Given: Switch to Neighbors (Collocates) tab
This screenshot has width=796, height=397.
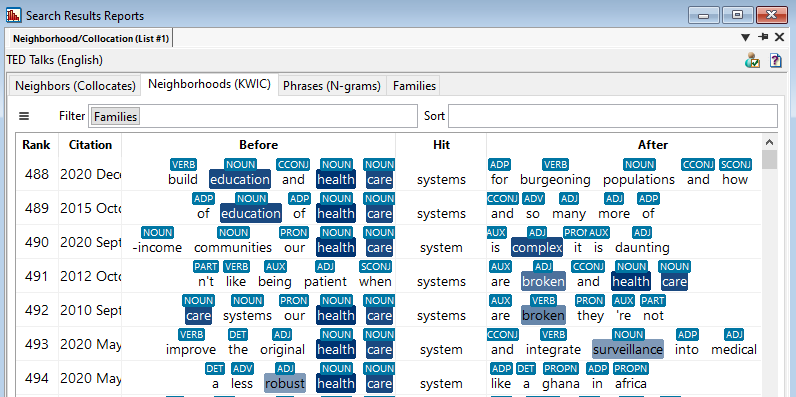Looking at the screenshot, I should pos(75,86).
